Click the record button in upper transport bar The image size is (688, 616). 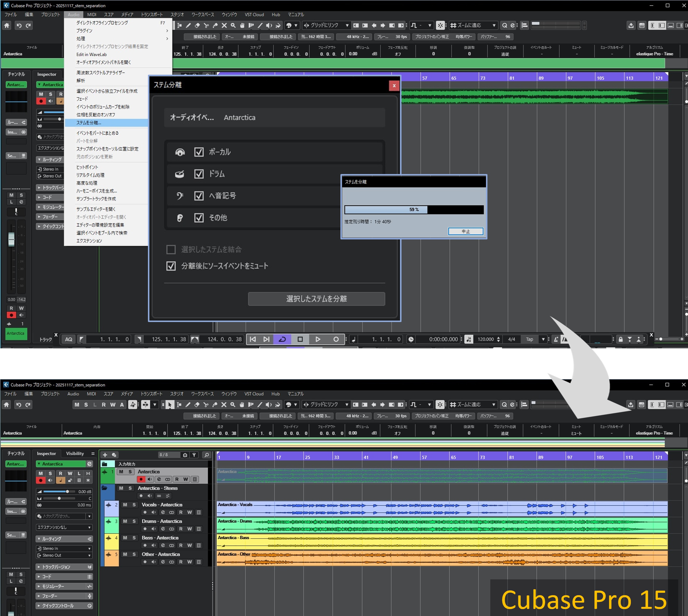pos(336,339)
